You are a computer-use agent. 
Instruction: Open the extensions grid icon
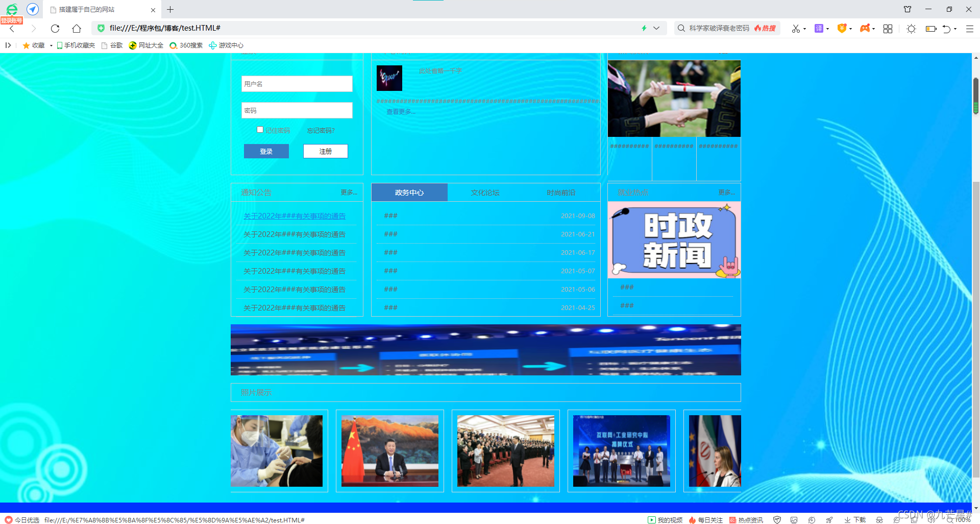click(888, 29)
